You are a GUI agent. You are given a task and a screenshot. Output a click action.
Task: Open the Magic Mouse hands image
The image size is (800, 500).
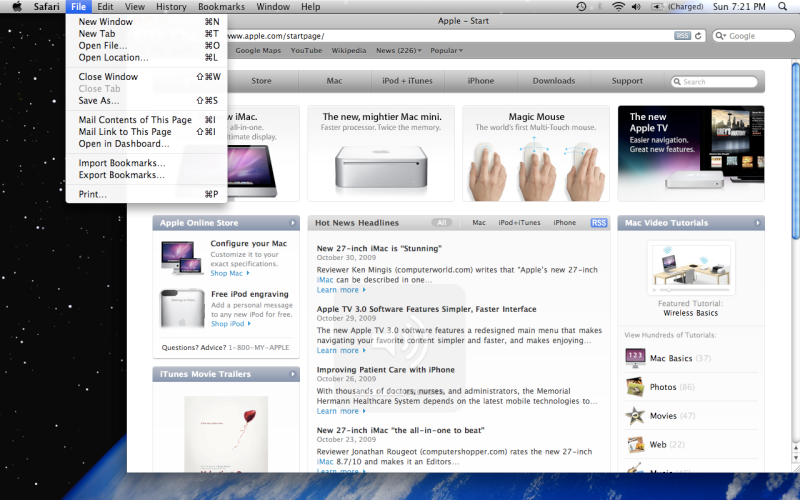(x=536, y=168)
